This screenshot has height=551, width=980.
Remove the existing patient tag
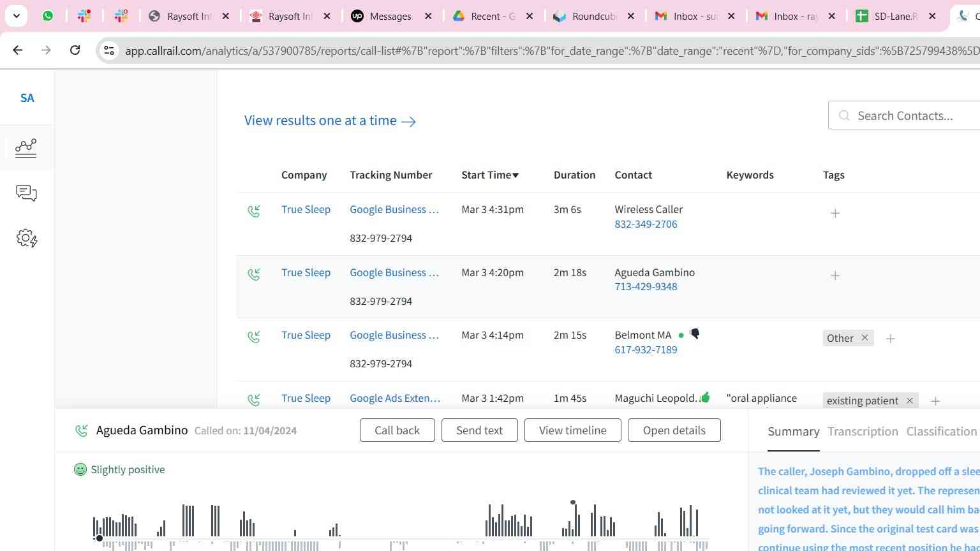coord(910,400)
